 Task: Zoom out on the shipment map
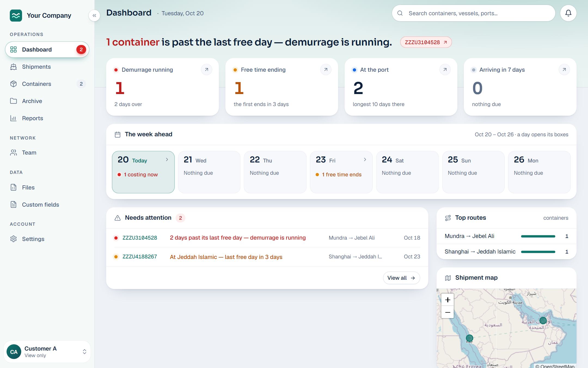pos(448,312)
